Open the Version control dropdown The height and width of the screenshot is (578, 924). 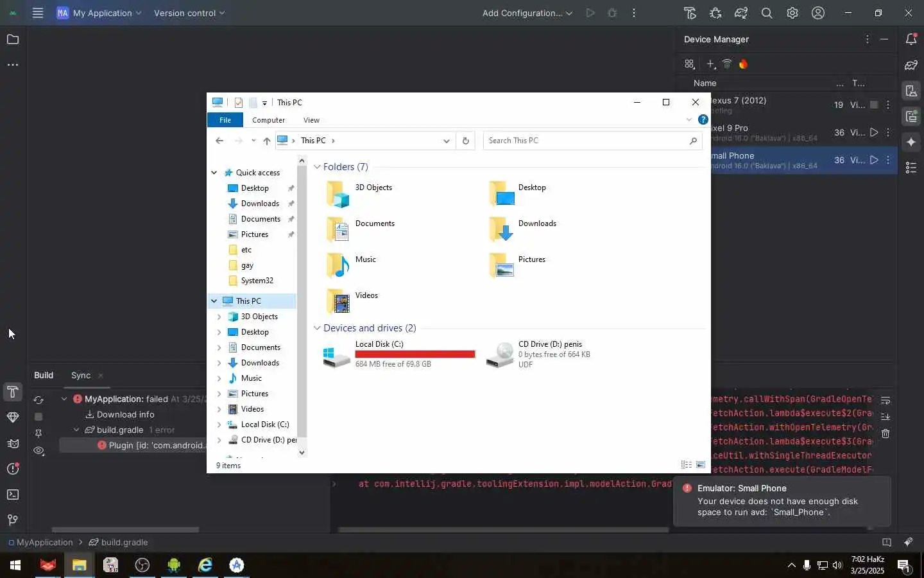[189, 13]
